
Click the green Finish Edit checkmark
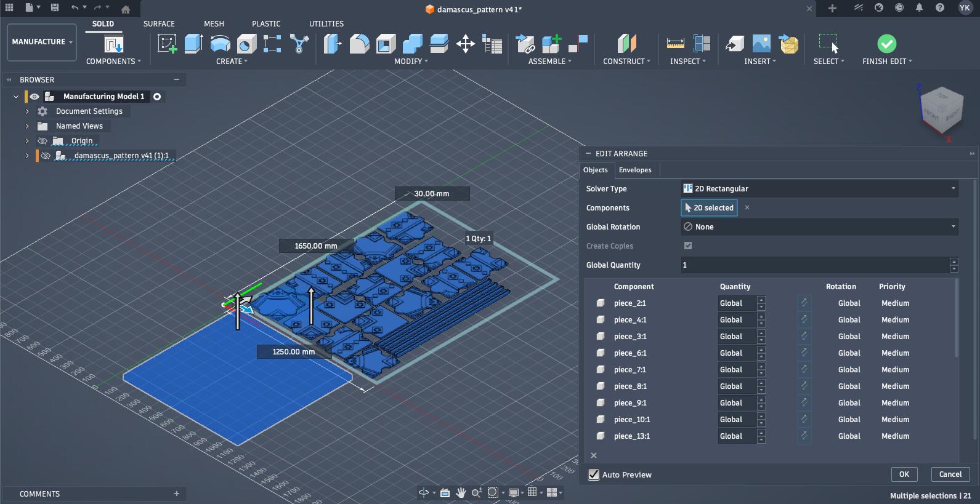[x=886, y=44]
